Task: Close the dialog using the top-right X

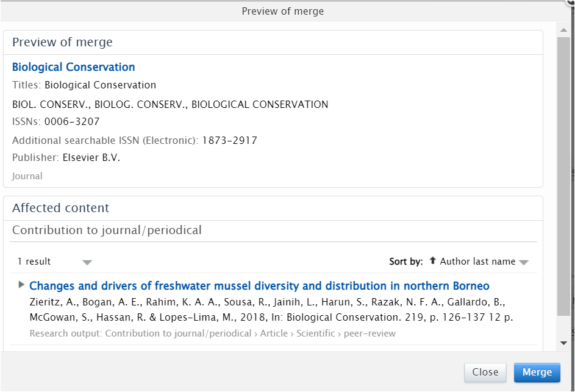Action: [570, 2]
